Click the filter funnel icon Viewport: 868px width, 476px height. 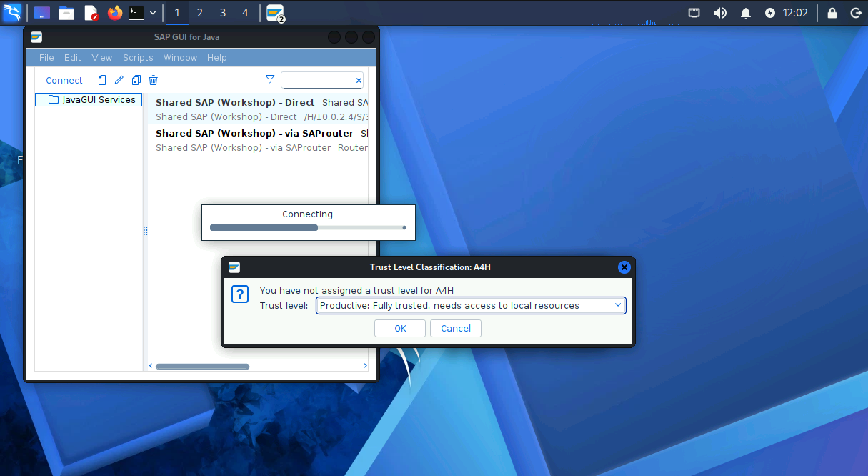(x=269, y=80)
